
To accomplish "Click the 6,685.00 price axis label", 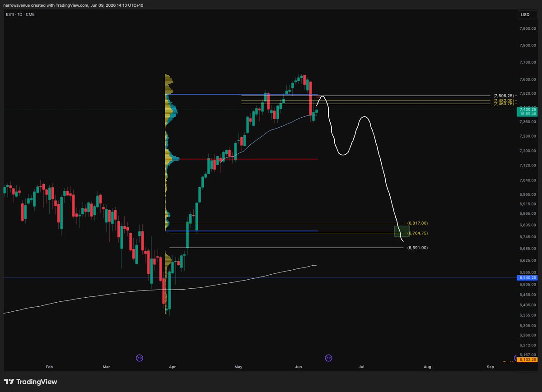I will point(528,249).
